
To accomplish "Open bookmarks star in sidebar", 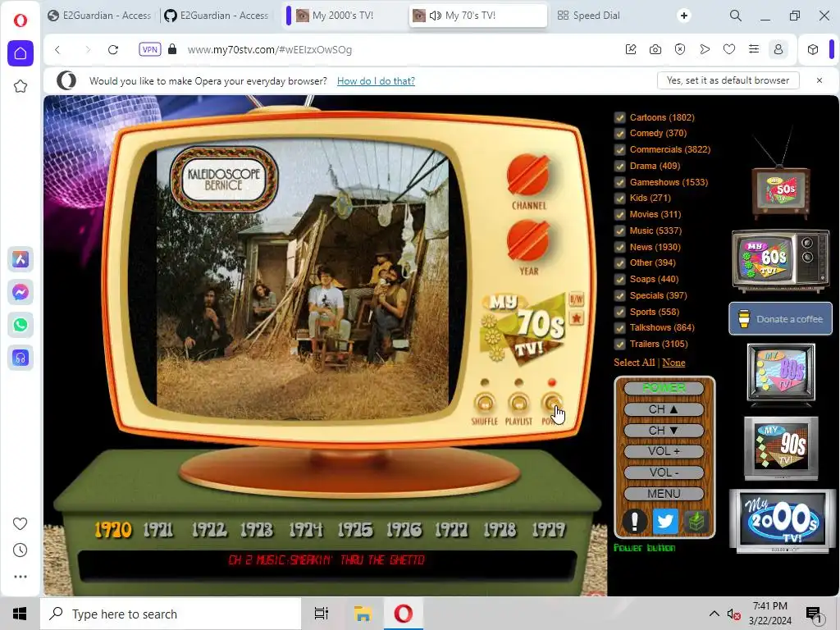I will [21, 86].
